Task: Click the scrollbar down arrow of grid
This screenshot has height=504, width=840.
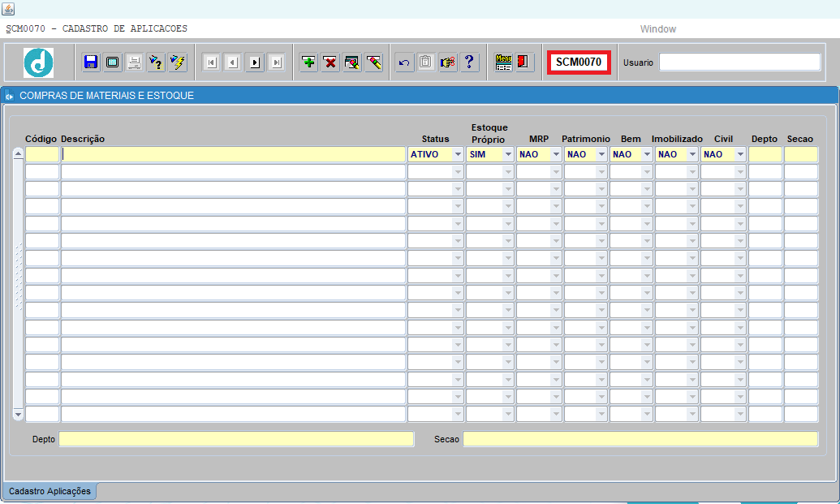Action: [x=19, y=415]
